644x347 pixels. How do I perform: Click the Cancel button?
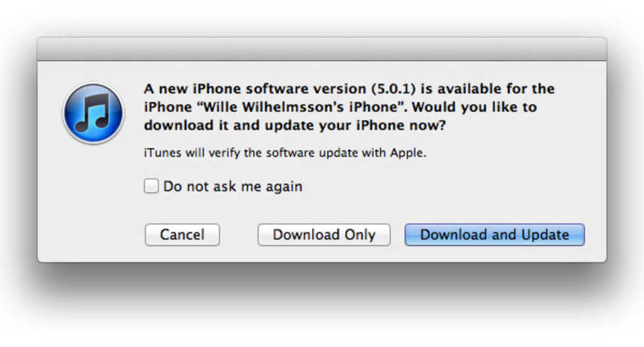point(183,235)
